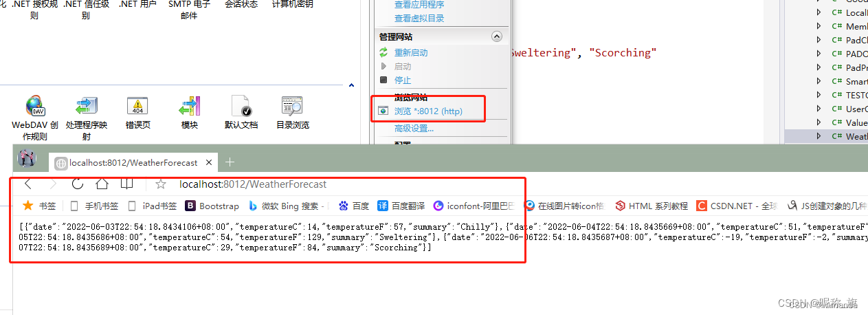Screen dimensions: 868x315
Task: Reload the WeatherForecast page
Action: [x=78, y=184]
